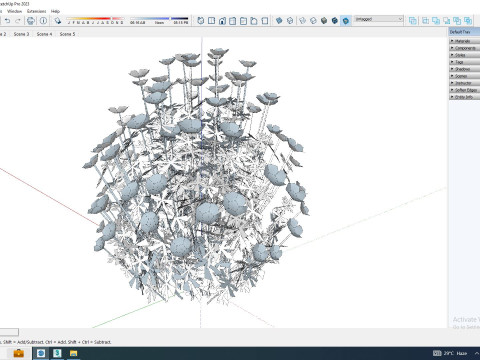This screenshot has height=360, width=480.
Task: Switch to the Right view icon
Action: pyautogui.click(x=233, y=21)
